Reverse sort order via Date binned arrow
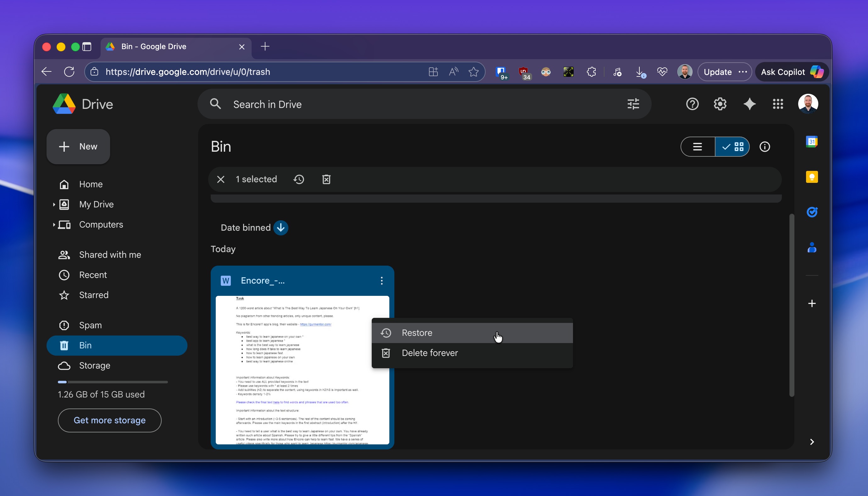Image resolution: width=868 pixels, height=496 pixels. pyautogui.click(x=281, y=228)
